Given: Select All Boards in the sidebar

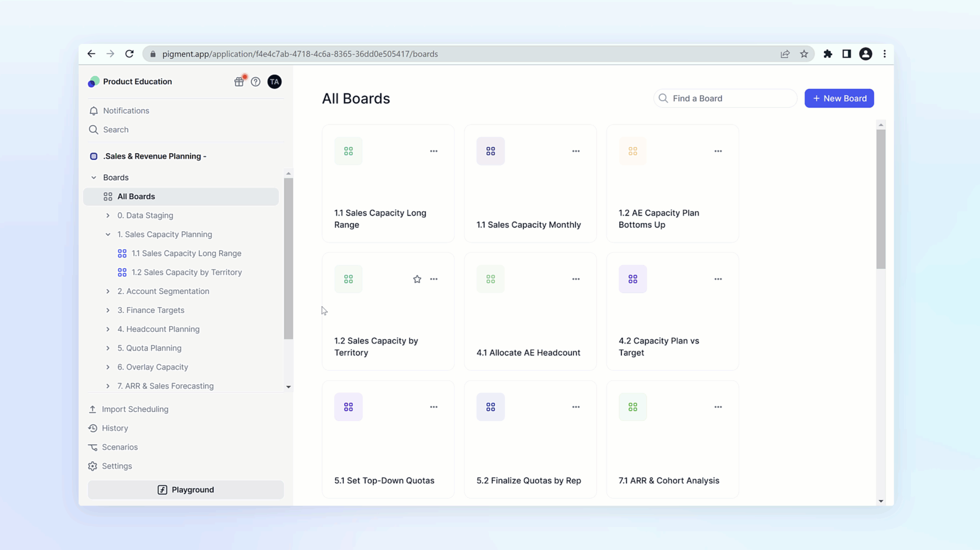Looking at the screenshot, I should pyautogui.click(x=181, y=196).
